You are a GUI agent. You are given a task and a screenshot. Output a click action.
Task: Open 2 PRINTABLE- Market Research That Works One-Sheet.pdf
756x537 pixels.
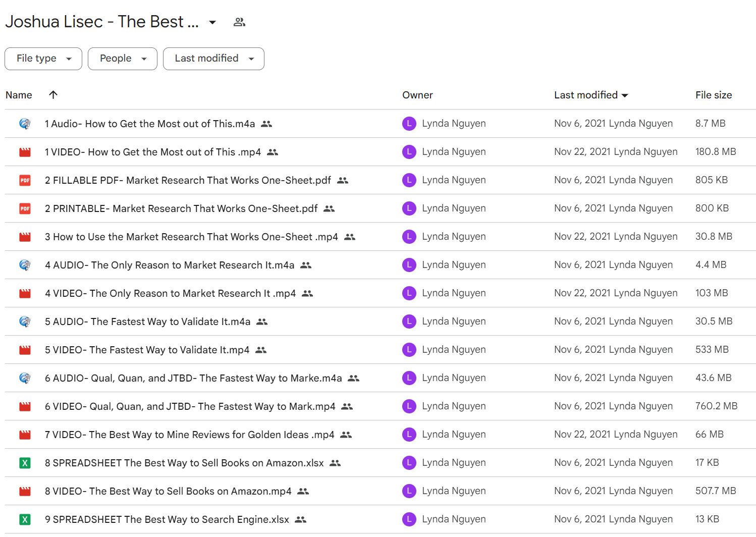(x=181, y=208)
